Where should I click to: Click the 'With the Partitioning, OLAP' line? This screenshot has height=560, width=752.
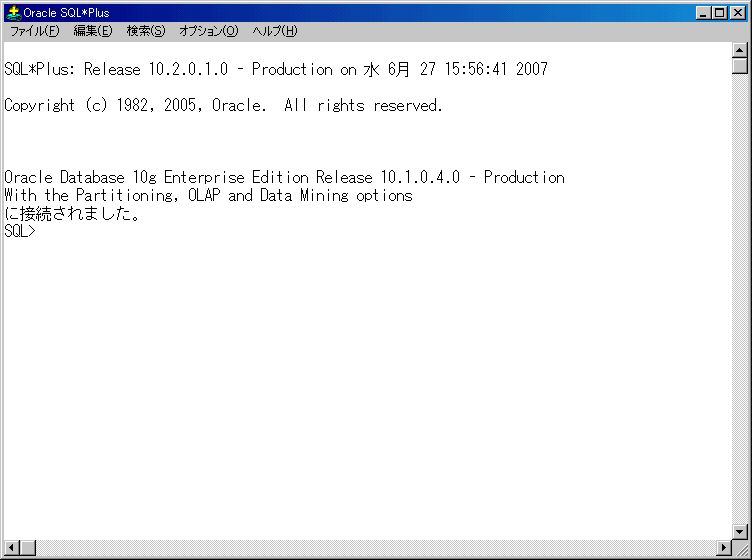pos(208,195)
